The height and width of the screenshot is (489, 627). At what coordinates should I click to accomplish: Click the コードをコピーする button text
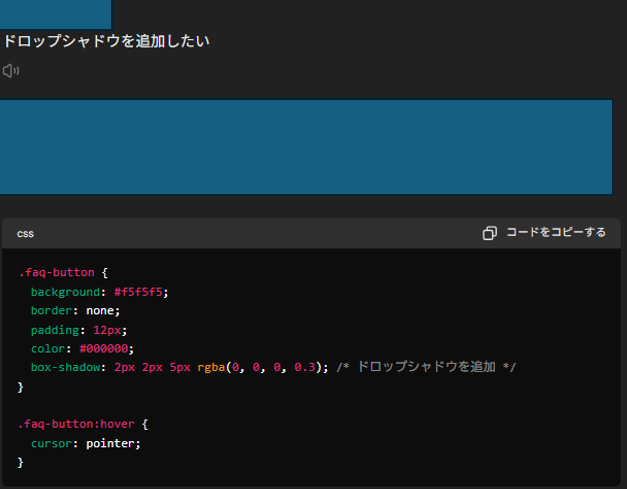tap(556, 232)
